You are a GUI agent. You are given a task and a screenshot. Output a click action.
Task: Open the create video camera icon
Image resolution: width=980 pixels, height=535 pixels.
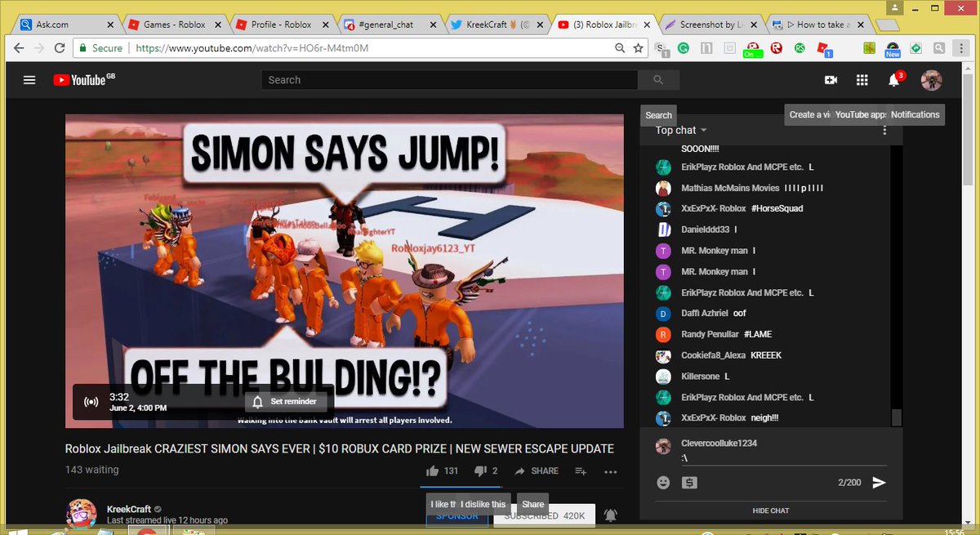tap(831, 80)
